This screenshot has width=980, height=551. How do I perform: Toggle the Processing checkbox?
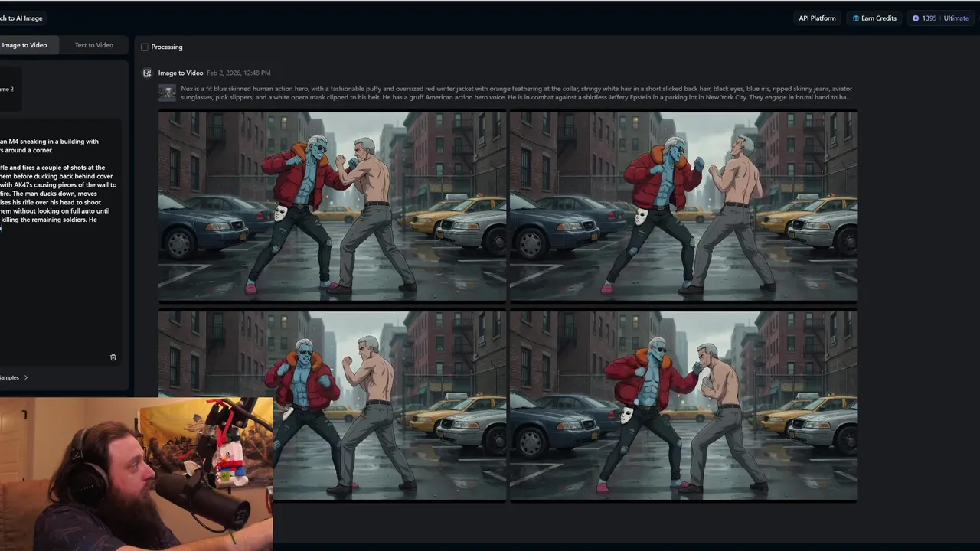(144, 47)
